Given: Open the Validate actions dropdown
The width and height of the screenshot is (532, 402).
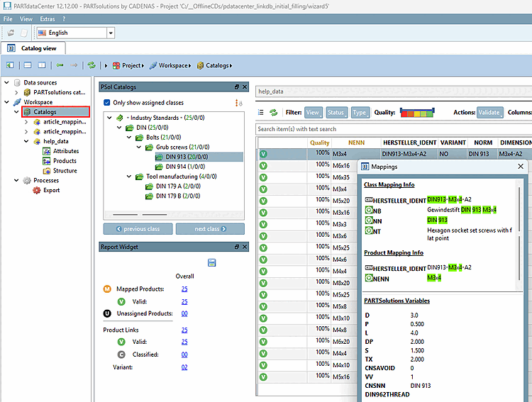Looking at the screenshot, I should 490,112.
